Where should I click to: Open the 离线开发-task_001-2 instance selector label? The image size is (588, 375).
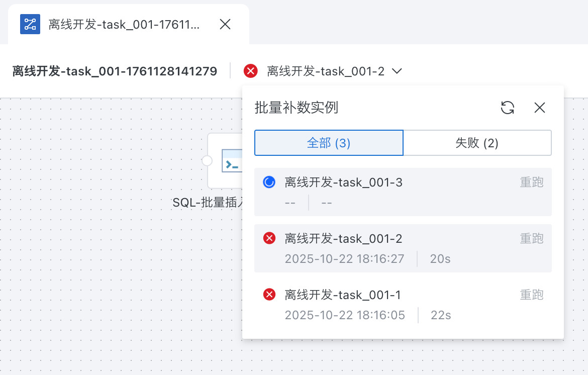(326, 71)
